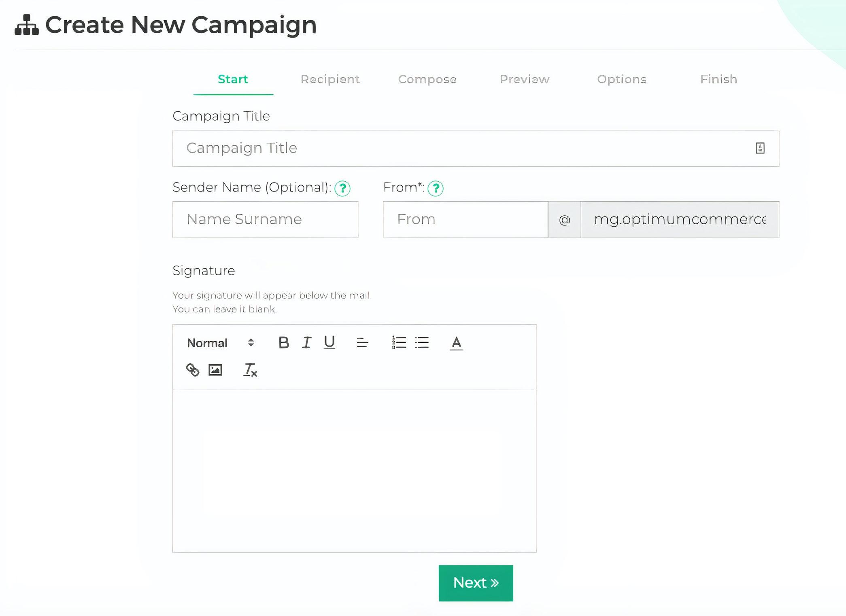The width and height of the screenshot is (846, 616).
Task: Insert an image into signature
Action: [x=215, y=370]
